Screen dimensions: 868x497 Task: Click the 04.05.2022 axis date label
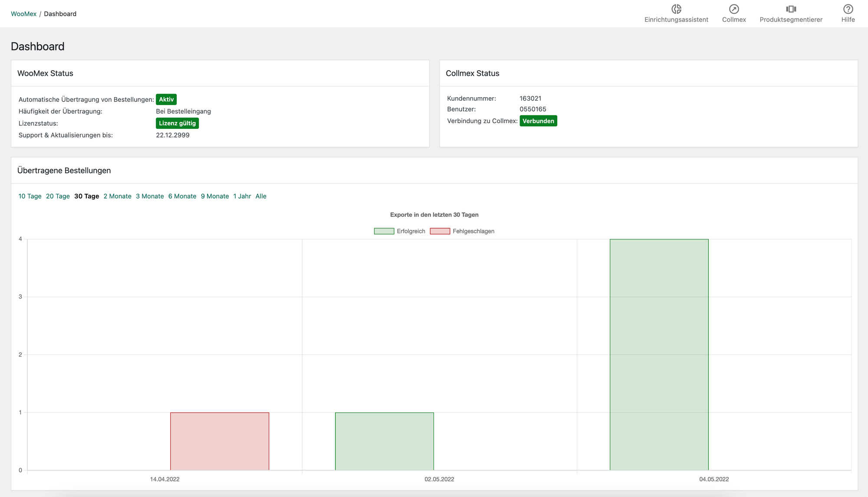(714, 479)
